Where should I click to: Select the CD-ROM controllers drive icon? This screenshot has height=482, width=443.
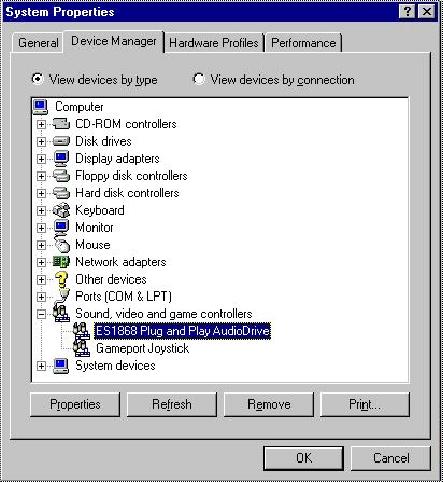pyautogui.click(x=61, y=124)
